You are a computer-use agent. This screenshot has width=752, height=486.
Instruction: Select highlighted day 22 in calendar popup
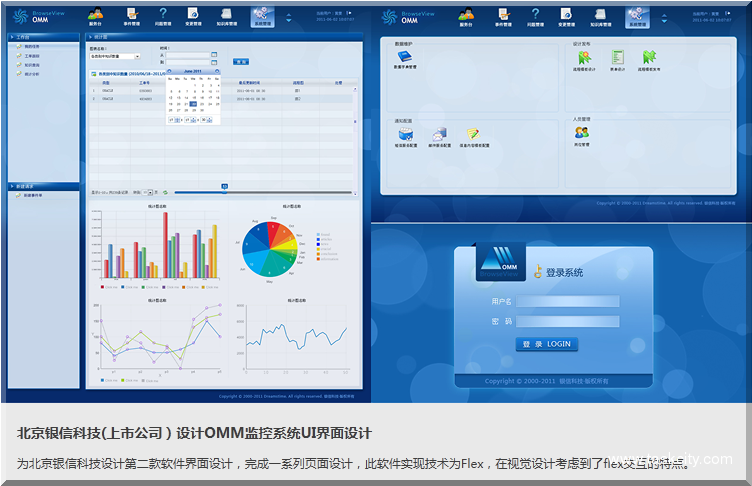click(193, 104)
